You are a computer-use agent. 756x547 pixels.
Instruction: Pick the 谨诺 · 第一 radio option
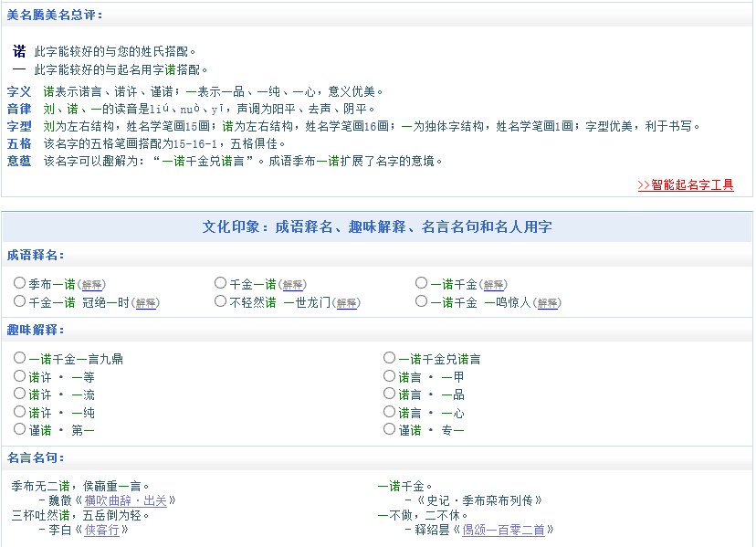[x=20, y=428]
